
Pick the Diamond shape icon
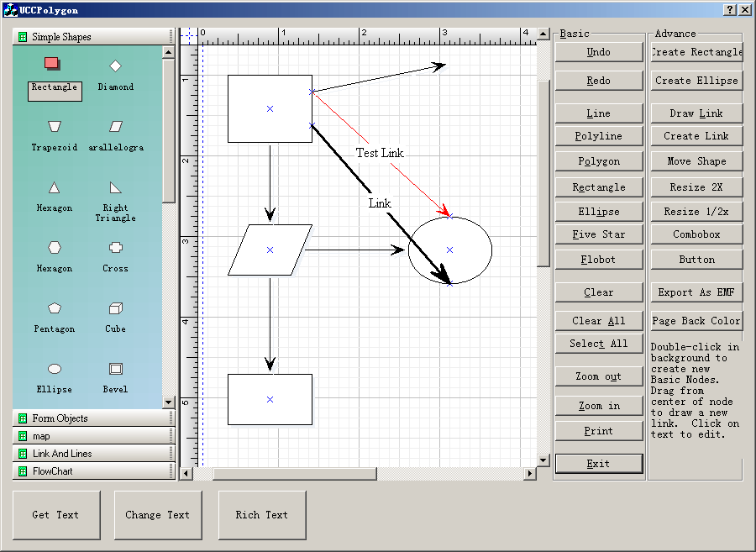click(x=115, y=66)
